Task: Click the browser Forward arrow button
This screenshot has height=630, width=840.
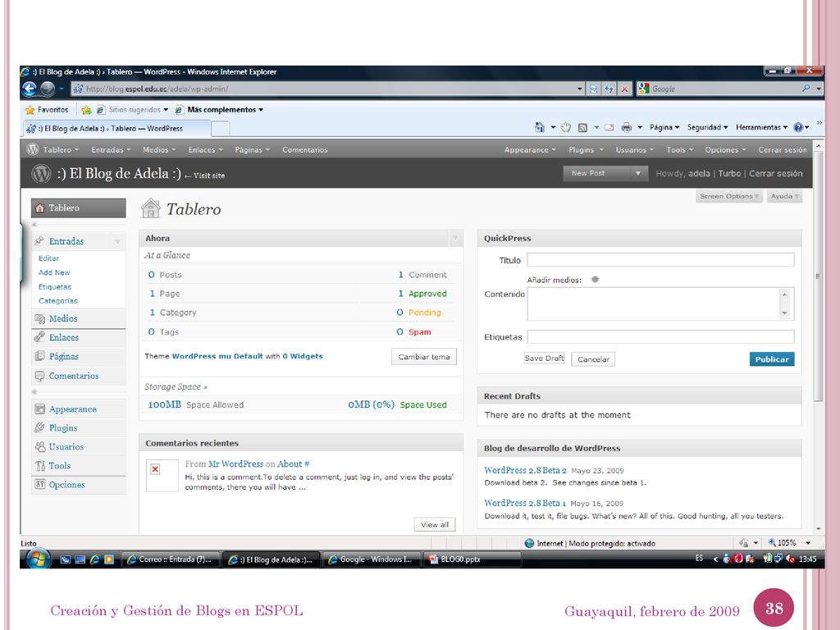Action: pos(48,89)
